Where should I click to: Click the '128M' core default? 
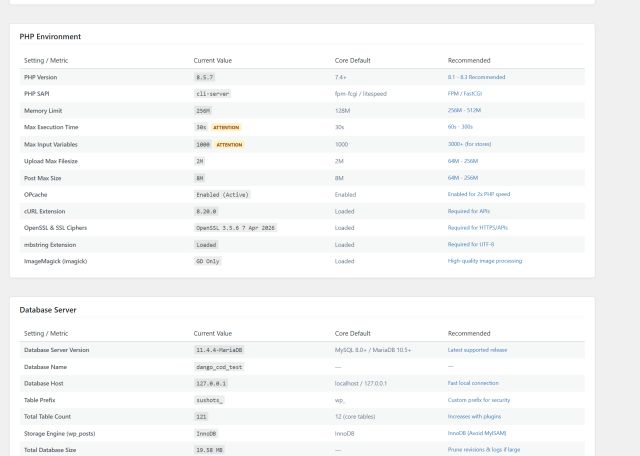click(x=342, y=111)
